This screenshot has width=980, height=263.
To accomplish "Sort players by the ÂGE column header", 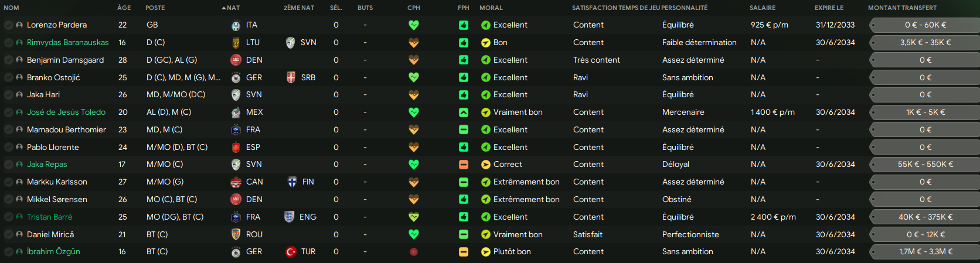I will click(x=124, y=8).
